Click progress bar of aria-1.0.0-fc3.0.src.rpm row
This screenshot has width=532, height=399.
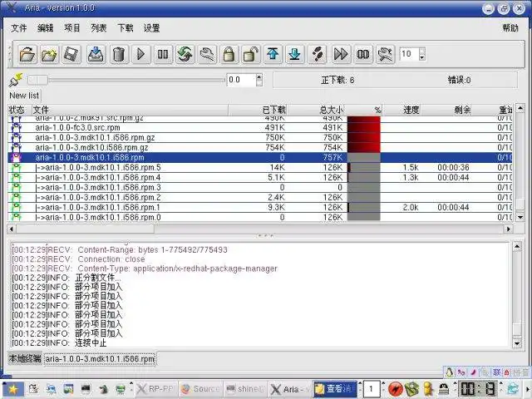tap(364, 127)
